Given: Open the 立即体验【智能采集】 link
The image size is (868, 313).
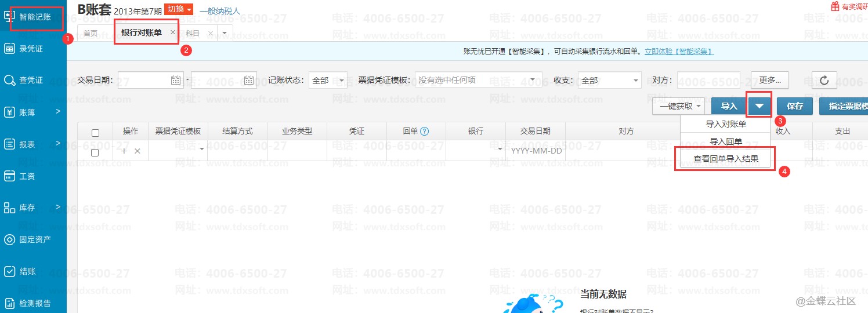Looking at the screenshot, I should [x=679, y=52].
